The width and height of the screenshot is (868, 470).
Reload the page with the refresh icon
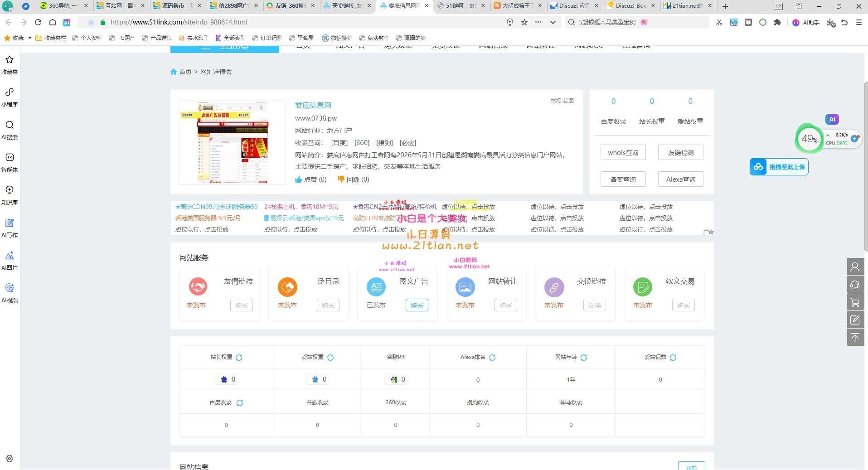click(x=38, y=22)
